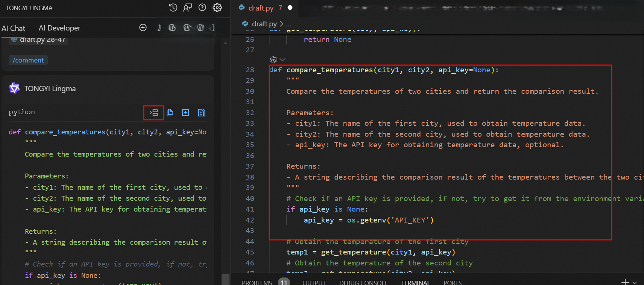This screenshot has width=644, height=285.
Task: Click draft.py 28-47 context chip
Action: click(x=38, y=40)
